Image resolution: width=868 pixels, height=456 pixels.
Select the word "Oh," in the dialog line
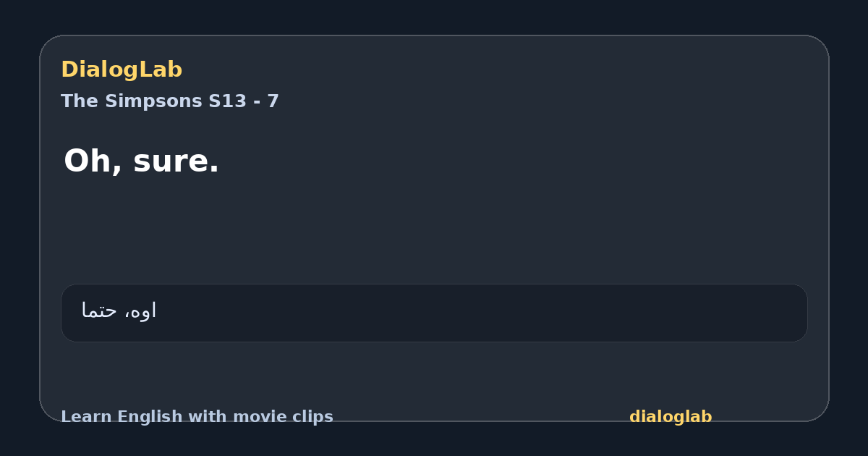[x=93, y=161]
